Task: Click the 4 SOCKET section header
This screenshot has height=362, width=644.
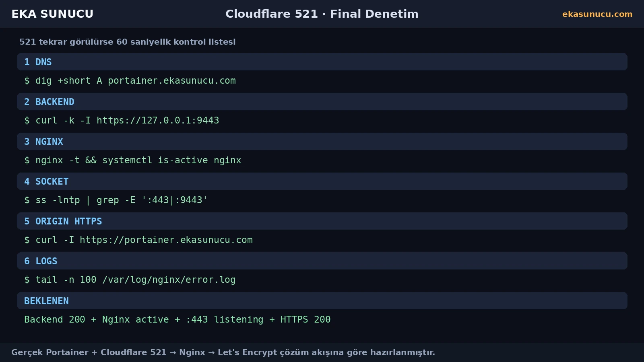Action: tap(322, 181)
